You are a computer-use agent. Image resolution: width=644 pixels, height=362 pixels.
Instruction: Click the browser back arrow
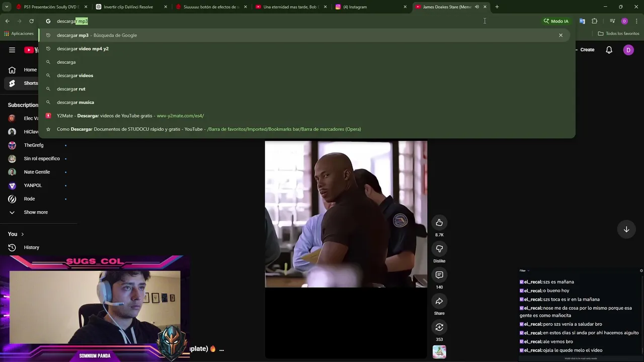click(x=7, y=21)
